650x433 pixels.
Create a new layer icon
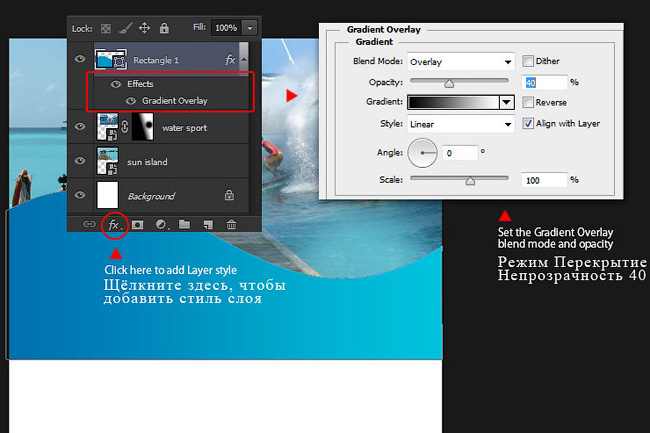coord(208,225)
